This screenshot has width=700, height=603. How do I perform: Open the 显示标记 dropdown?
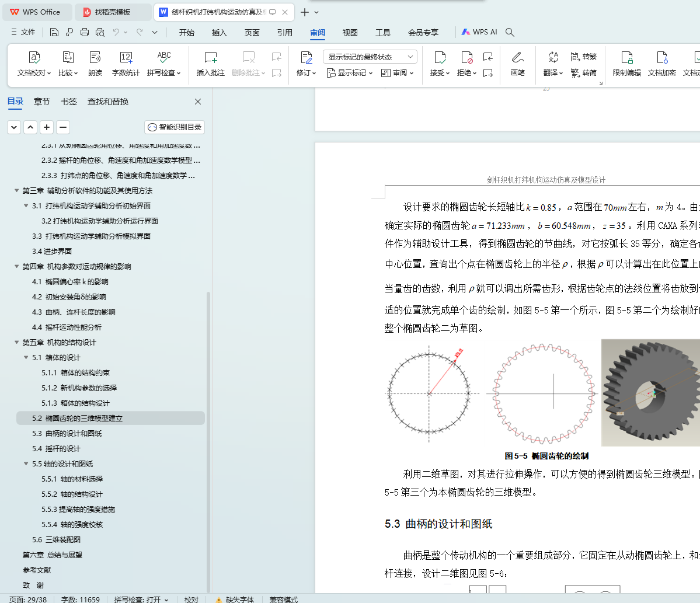(x=350, y=73)
